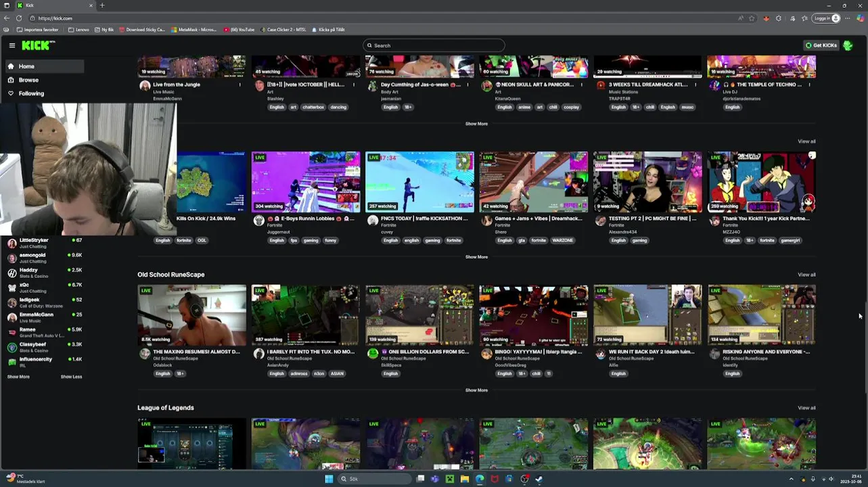Close the Kick browser tab
The height and width of the screenshot is (487, 868).
(92, 5)
